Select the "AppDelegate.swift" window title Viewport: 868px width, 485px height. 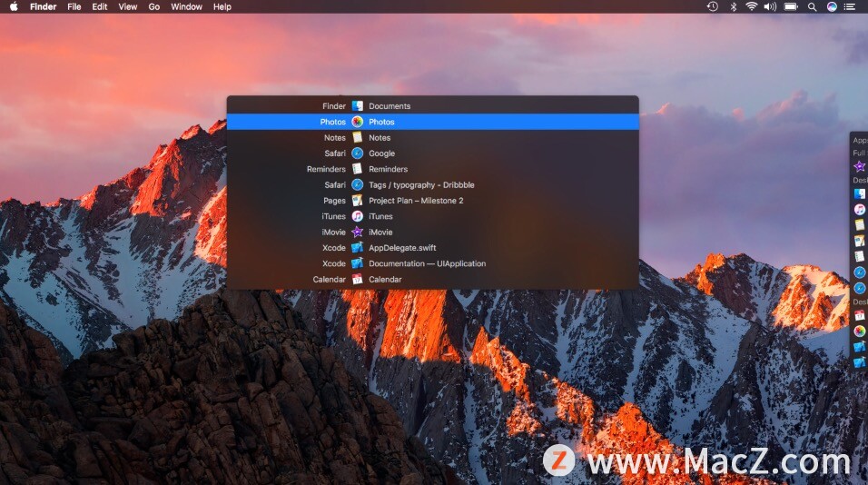402,248
